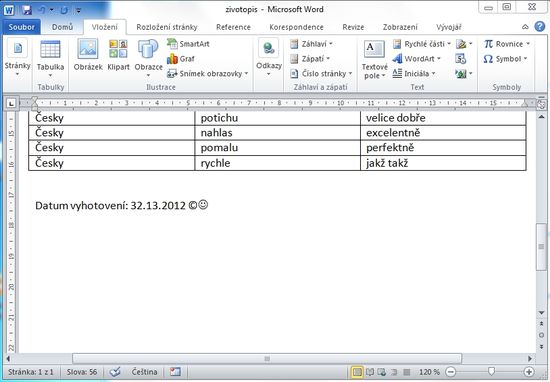The image size is (550, 382).
Task: Open the WordArt gallery
Action: [416, 59]
